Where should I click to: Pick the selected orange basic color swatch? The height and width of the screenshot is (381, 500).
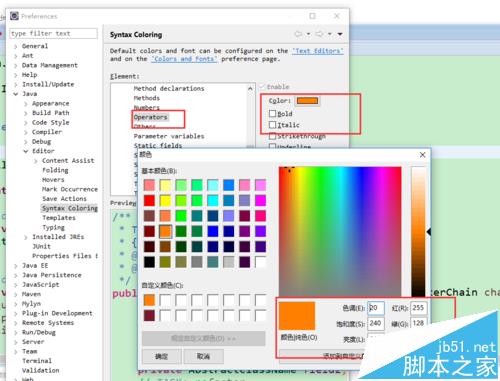(x=165, y=231)
